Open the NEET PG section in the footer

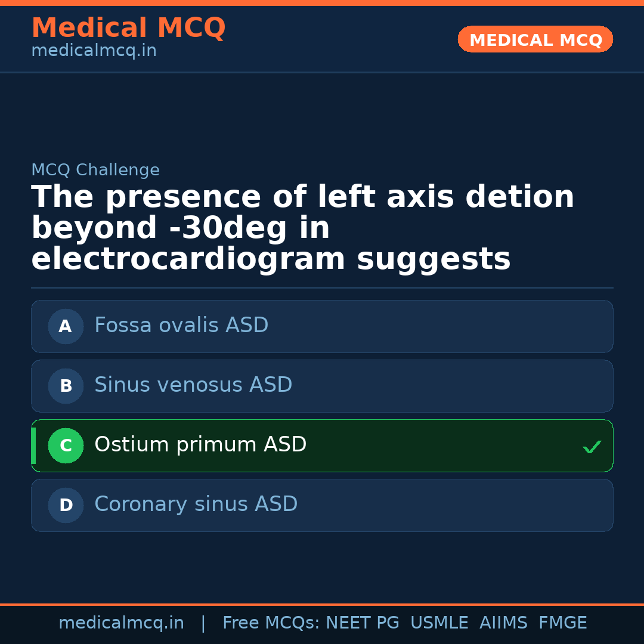click(362, 622)
